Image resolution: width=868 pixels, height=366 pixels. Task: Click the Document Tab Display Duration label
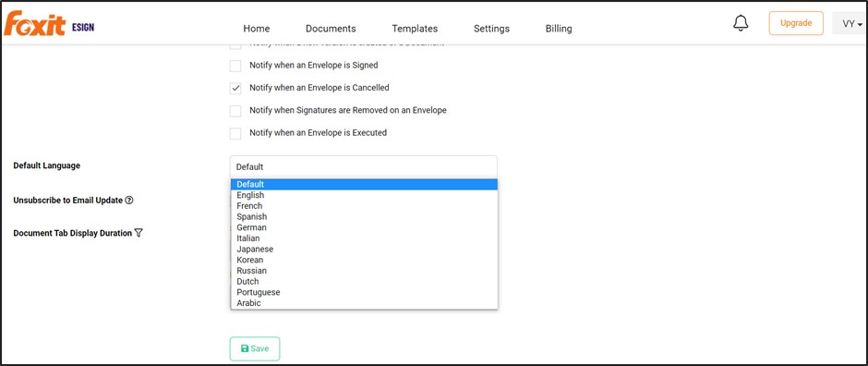73,233
